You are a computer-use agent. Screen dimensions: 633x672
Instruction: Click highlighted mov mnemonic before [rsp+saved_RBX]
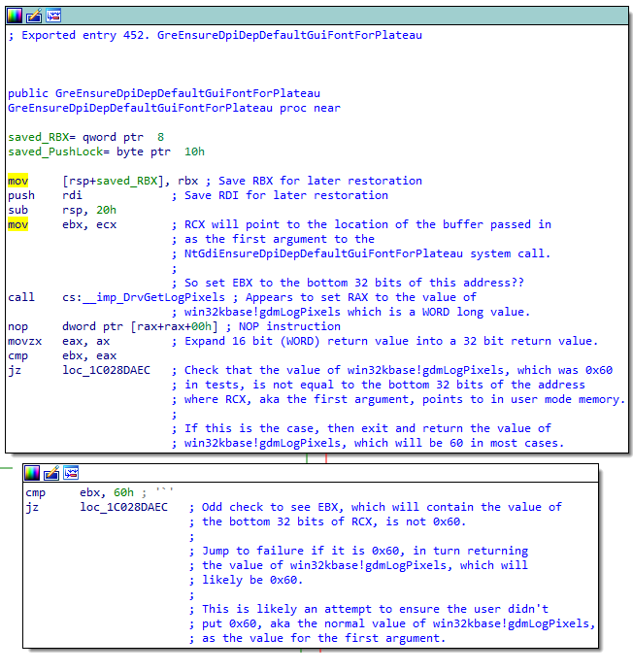pyautogui.click(x=18, y=181)
